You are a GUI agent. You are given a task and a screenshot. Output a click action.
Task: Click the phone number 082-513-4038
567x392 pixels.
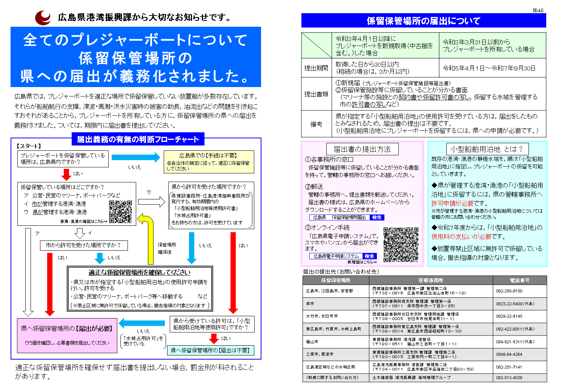(x=509, y=378)
